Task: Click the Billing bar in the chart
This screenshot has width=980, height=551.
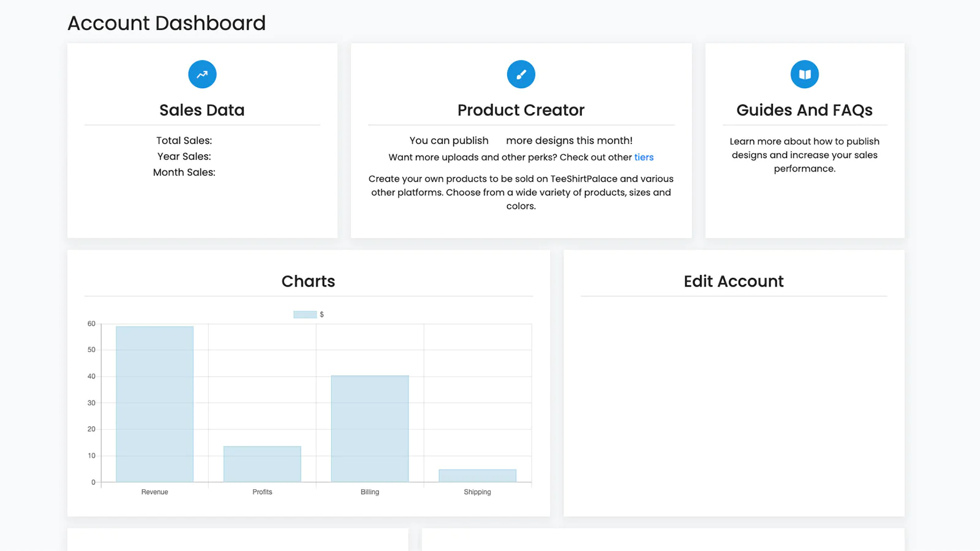Action: pos(370,429)
